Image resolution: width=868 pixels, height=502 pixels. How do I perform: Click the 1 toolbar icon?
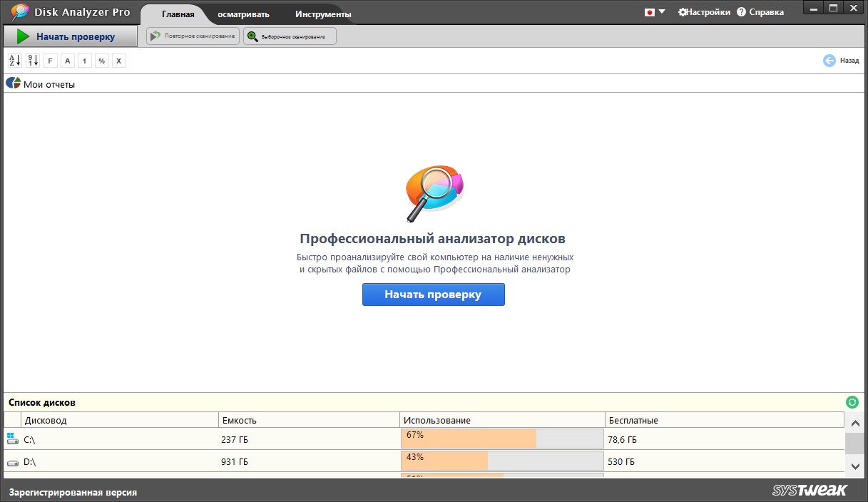pyautogui.click(x=84, y=61)
